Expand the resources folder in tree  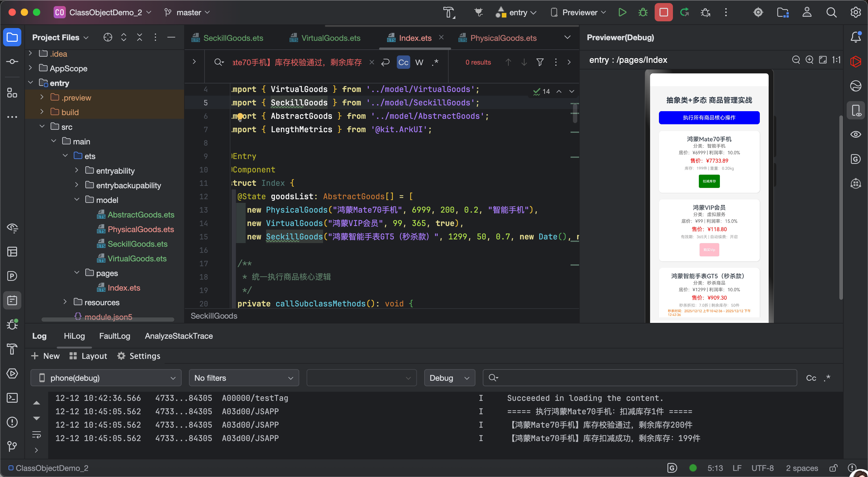(65, 302)
